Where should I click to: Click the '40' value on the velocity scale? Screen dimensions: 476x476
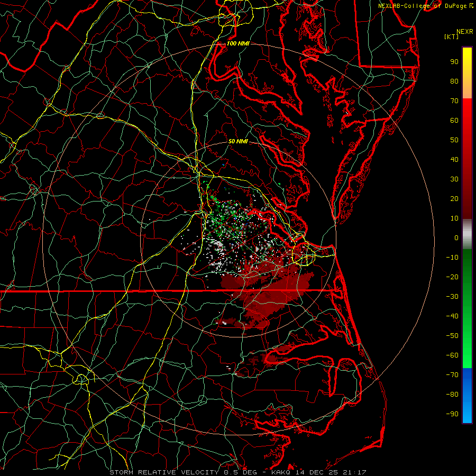[454, 159]
